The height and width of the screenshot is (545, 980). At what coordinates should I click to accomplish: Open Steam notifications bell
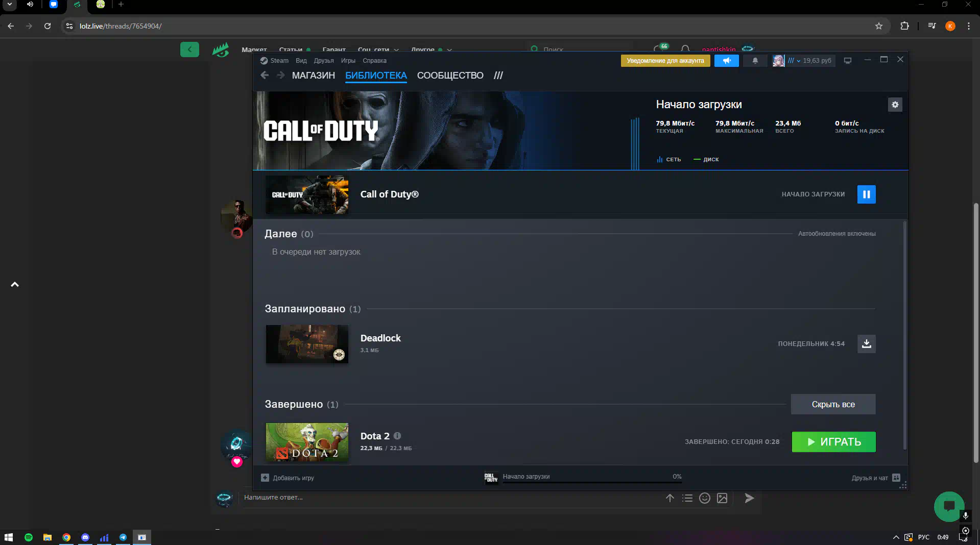click(x=755, y=61)
